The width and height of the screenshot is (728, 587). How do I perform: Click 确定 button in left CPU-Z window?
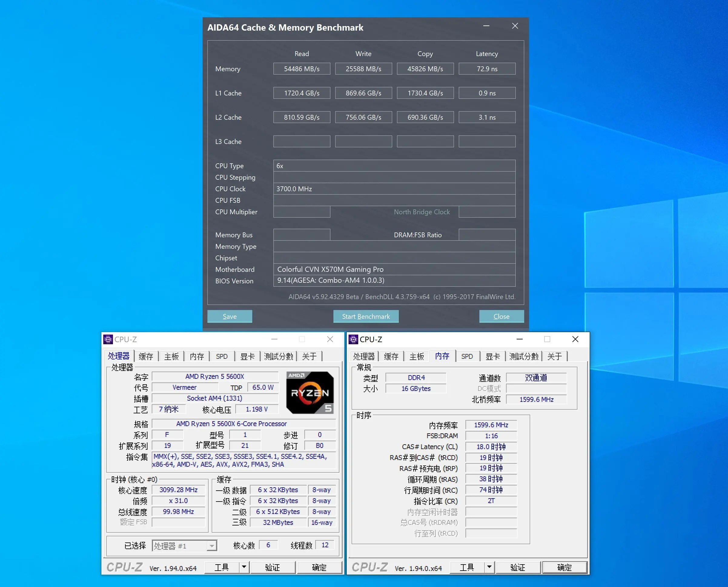[319, 567]
